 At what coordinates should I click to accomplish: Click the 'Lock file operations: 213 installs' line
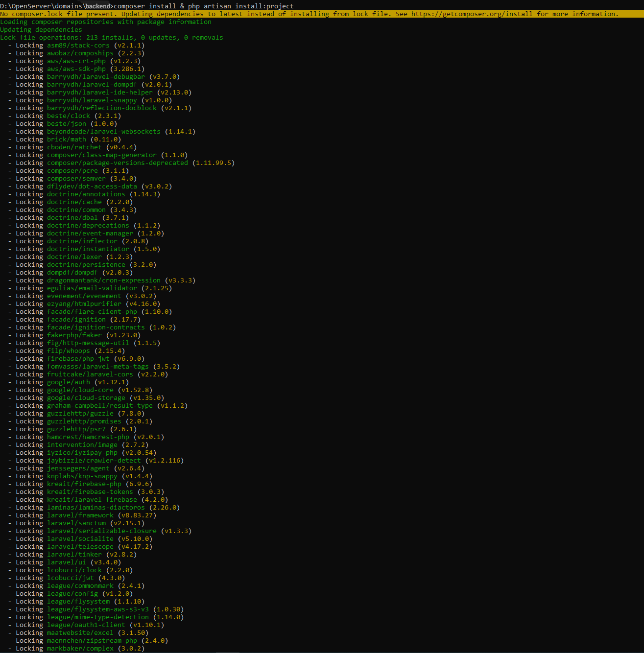point(112,38)
